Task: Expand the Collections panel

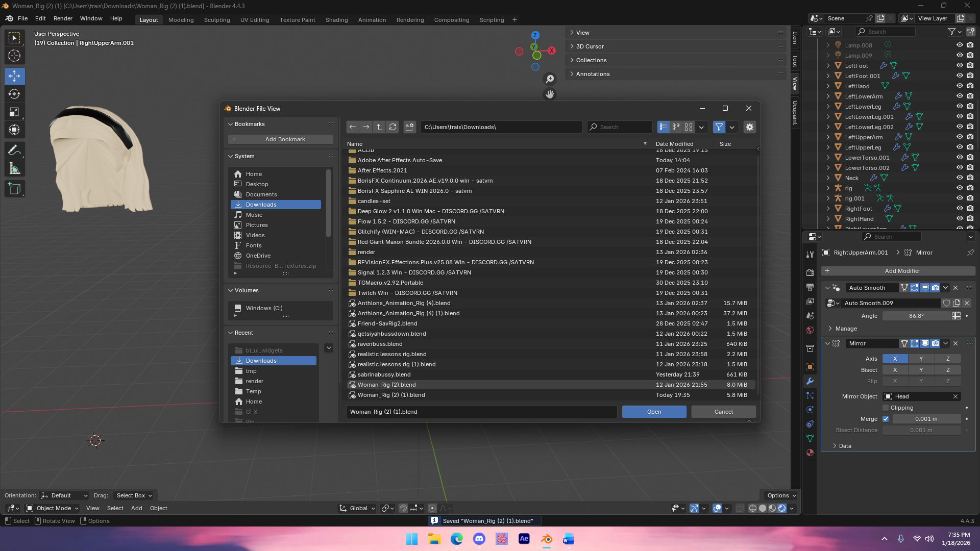Action: (x=591, y=60)
